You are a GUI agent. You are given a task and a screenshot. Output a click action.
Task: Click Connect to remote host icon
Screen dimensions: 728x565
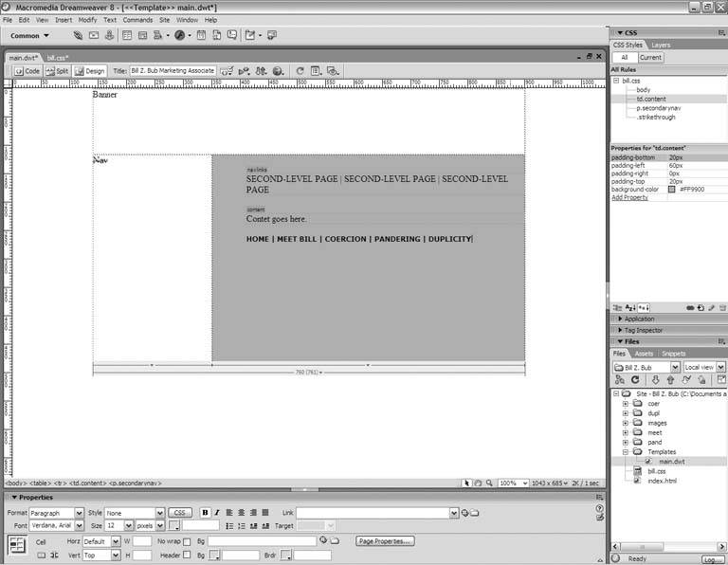tap(620, 380)
